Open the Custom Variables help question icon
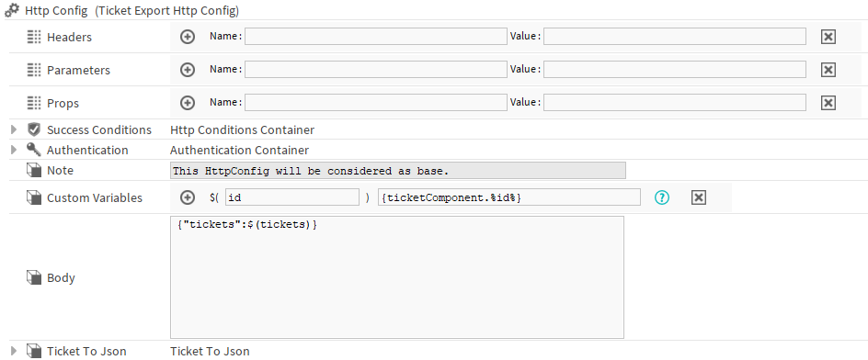The image size is (868, 360). [x=661, y=197]
